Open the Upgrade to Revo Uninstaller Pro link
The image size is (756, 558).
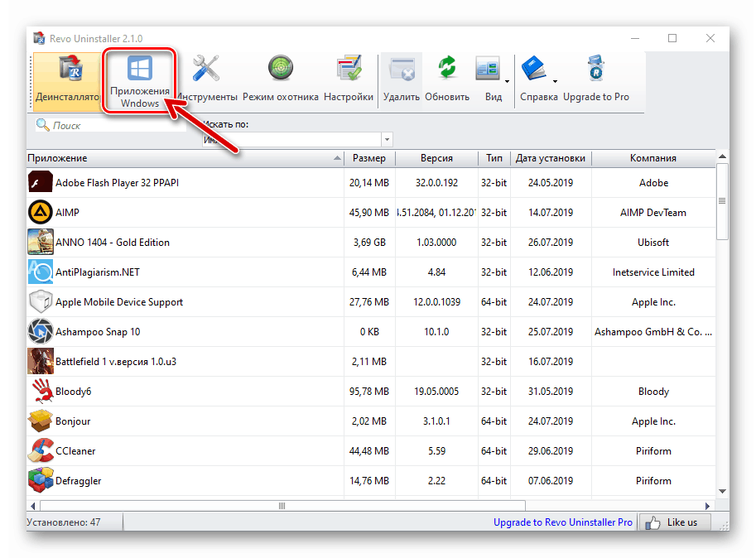pyautogui.click(x=563, y=522)
